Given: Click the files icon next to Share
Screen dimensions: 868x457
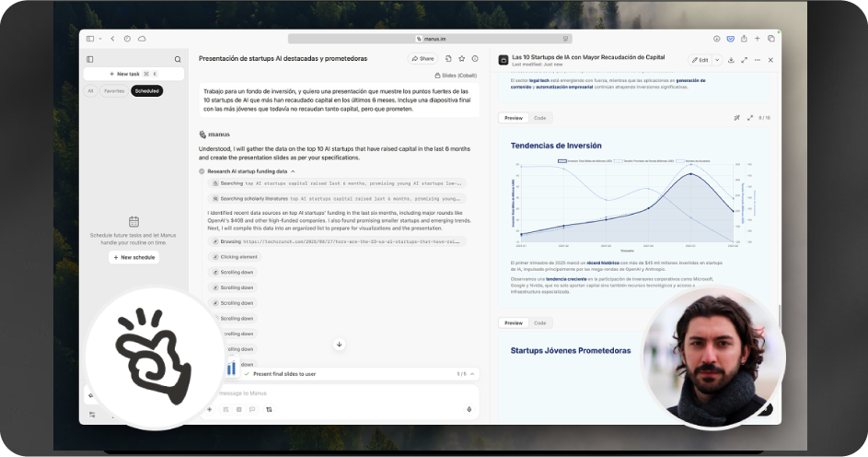Looking at the screenshot, I should pos(448,59).
